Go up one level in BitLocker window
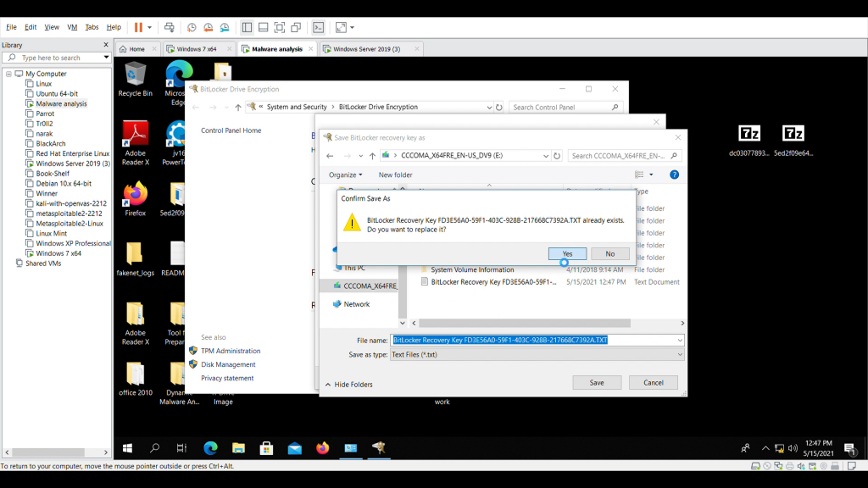This screenshot has height=488, width=868. point(238,108)
